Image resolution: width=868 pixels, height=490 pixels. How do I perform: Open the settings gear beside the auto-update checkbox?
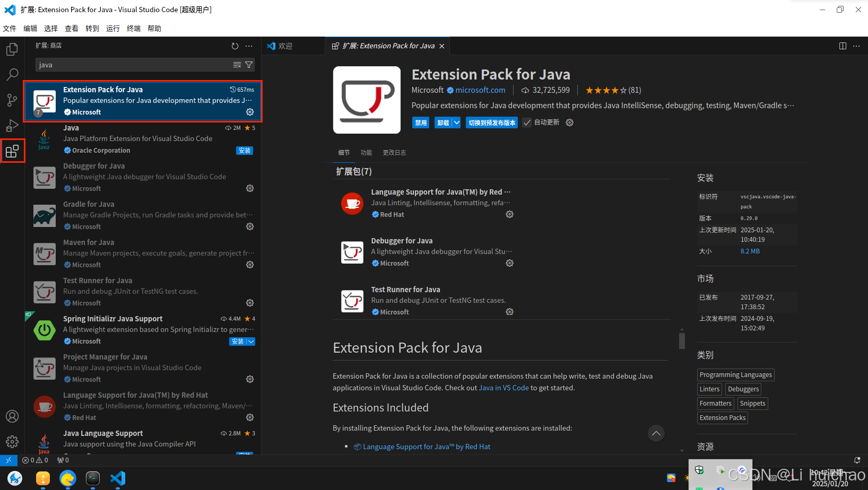[x=569, y=122]
